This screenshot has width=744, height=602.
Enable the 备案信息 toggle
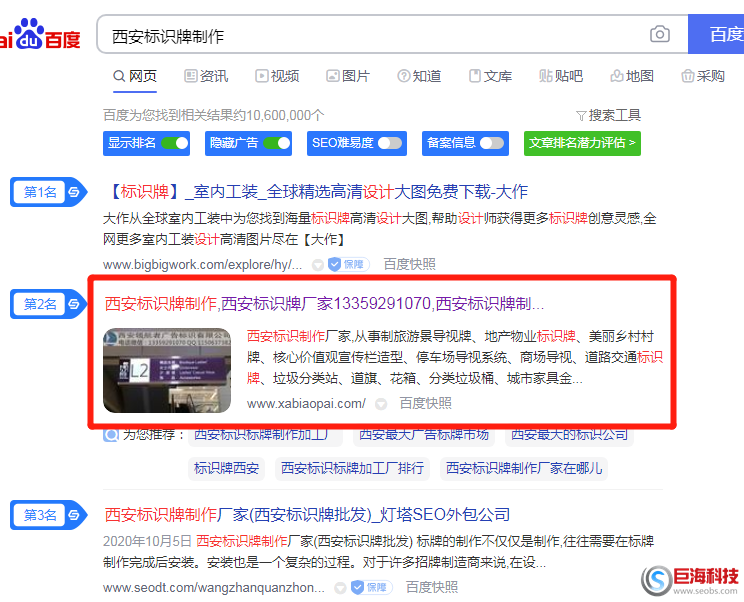click(491, 143)
